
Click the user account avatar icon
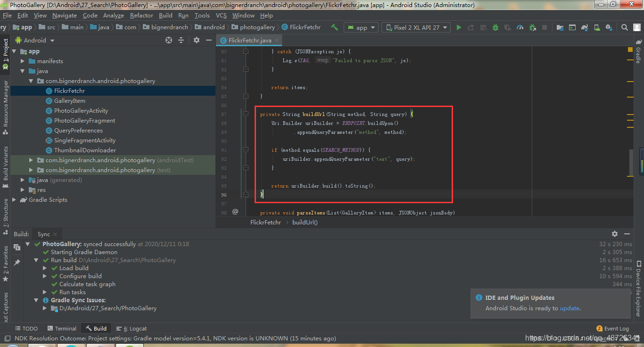pyautogui.click(x=637, y=27)
